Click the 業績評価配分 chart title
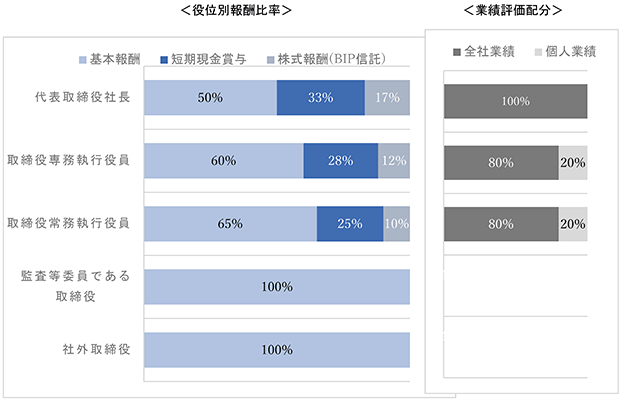 [x=513, y=10]
